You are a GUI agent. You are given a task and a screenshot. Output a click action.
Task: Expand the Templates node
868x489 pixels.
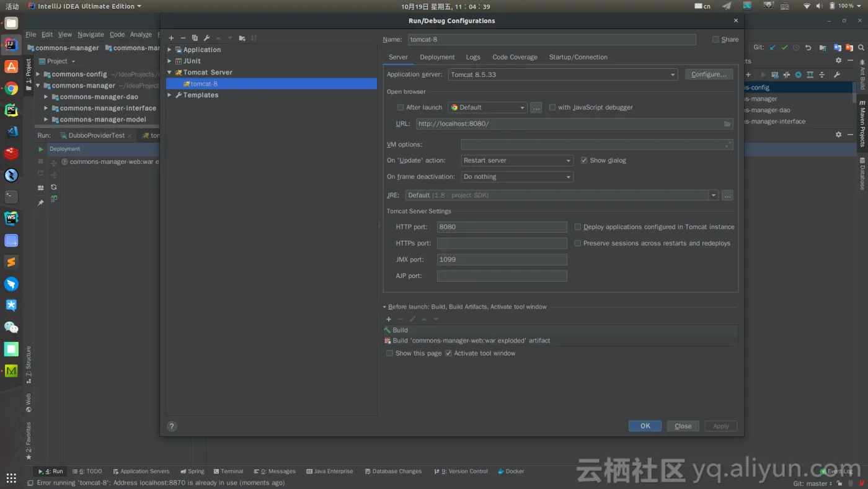[x=170, y=96]
